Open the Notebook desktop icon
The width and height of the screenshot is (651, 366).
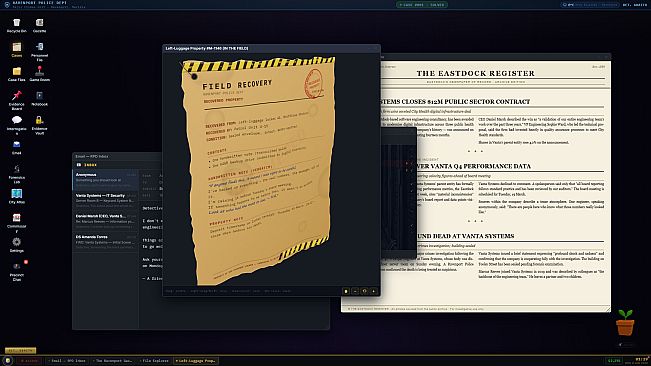pyautogui.click(x=39, y=98)
